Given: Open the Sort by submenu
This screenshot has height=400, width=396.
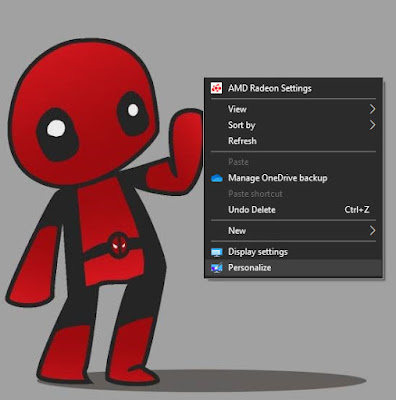Looking at the screenshot, I should pos(293,125).
